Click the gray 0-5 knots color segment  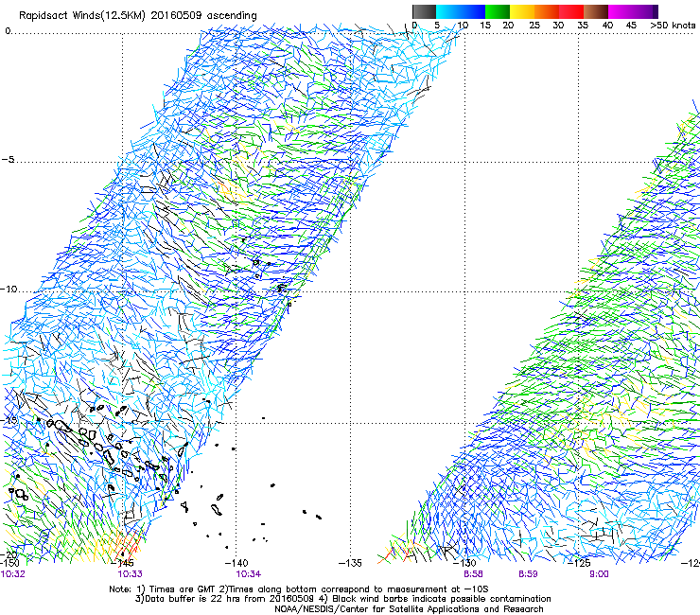click(x=424, y=11)
